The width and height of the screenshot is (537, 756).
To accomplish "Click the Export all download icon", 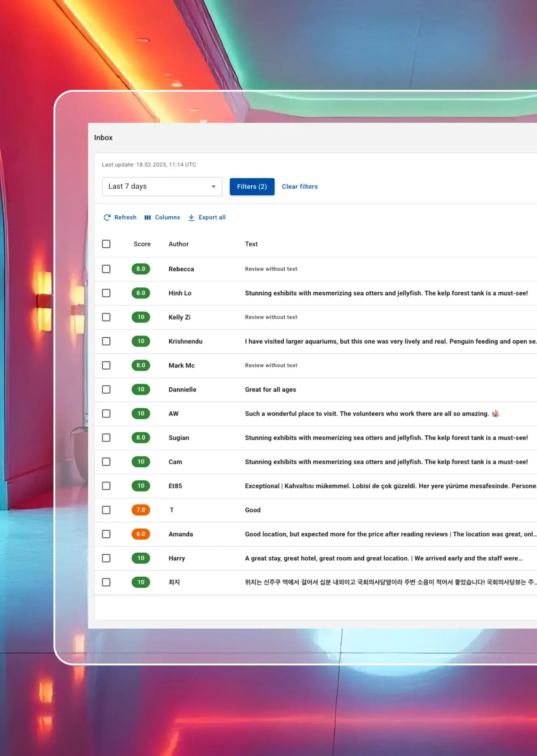I will click(191, 217).
